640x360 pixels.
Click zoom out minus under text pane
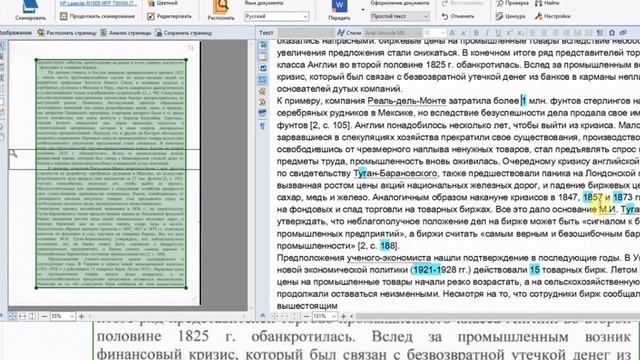point(306,316)
